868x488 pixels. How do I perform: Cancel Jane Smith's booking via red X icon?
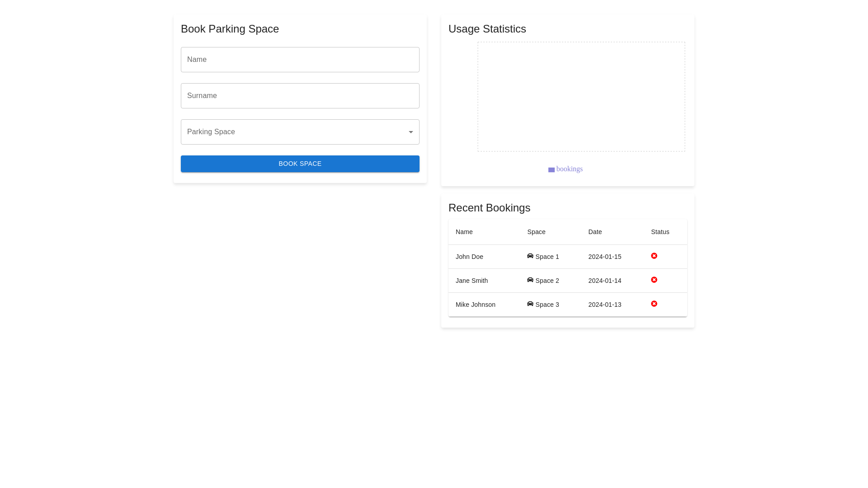pos(654,280)
